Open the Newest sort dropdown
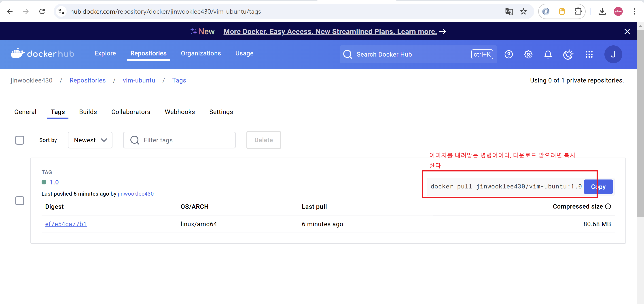The height and width of the screenshot is (304, 644). (x=90, y=140)
